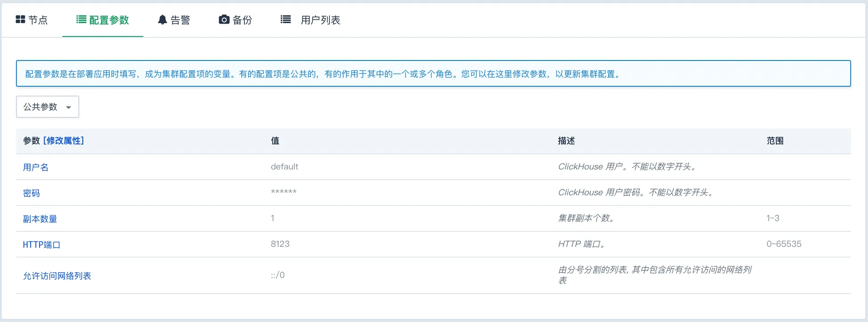Viewport: 868px width, 322px height.
Task: Go to the 备份 tab
Action: coord(242,20)
